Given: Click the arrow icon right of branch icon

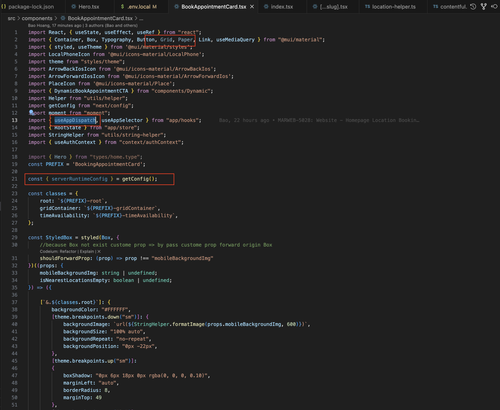Looking at the screenshot, I should point(494,7).
